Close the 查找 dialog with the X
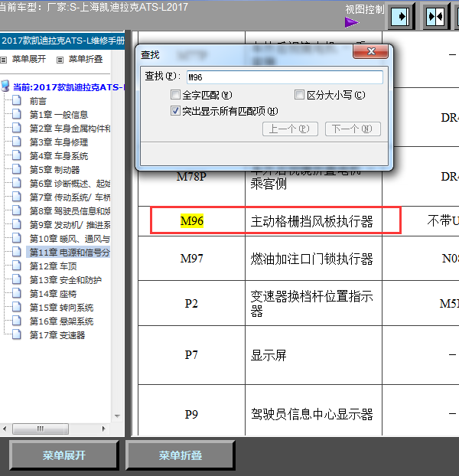Viewport: 459px width, 476px height. pos(371,51)
